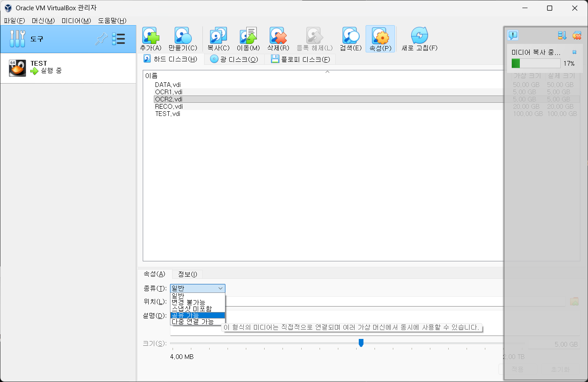Open the 미디어(M) menu

[x=76, y=20]
